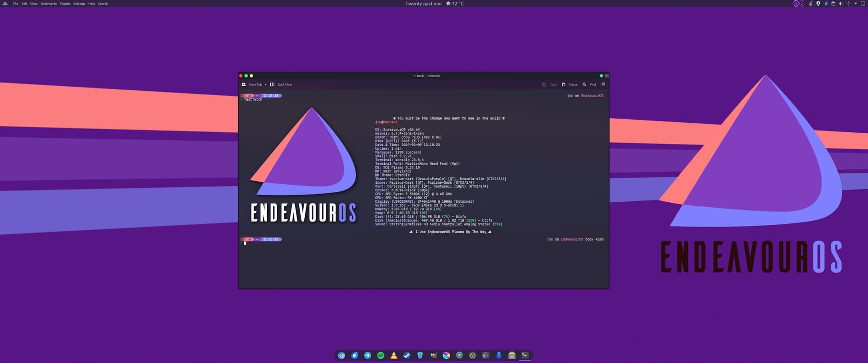Image resolution: width=868 pixels, height=363 pixels.
Task: Click the green window dot of Konsole
Action: coord(246,76)
